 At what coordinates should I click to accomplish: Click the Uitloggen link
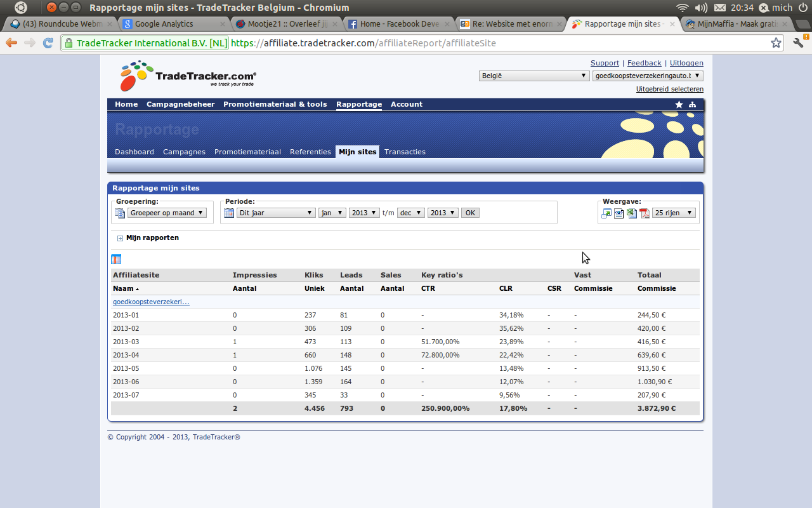point(686,63)
